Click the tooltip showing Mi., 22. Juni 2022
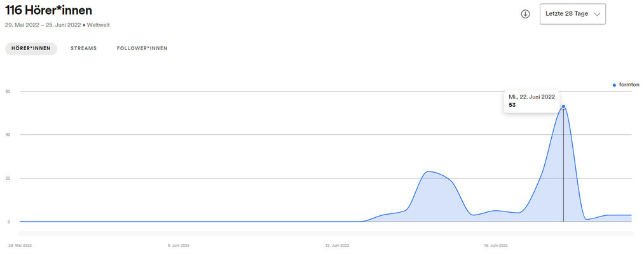The width and height of the screenshot is (644, 254). pos(531,100)
